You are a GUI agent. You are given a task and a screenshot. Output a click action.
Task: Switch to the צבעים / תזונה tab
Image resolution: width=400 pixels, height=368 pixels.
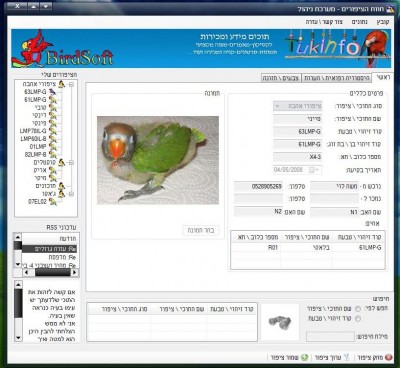point(281,78)
